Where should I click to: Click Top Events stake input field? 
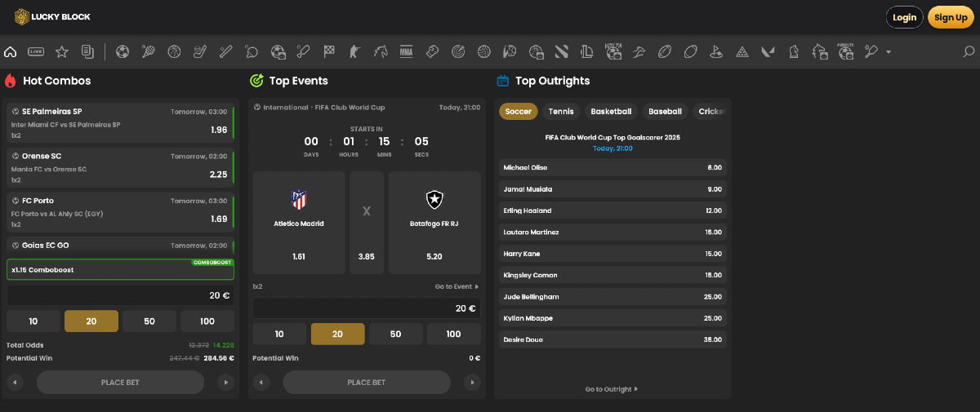pos(367,308)
